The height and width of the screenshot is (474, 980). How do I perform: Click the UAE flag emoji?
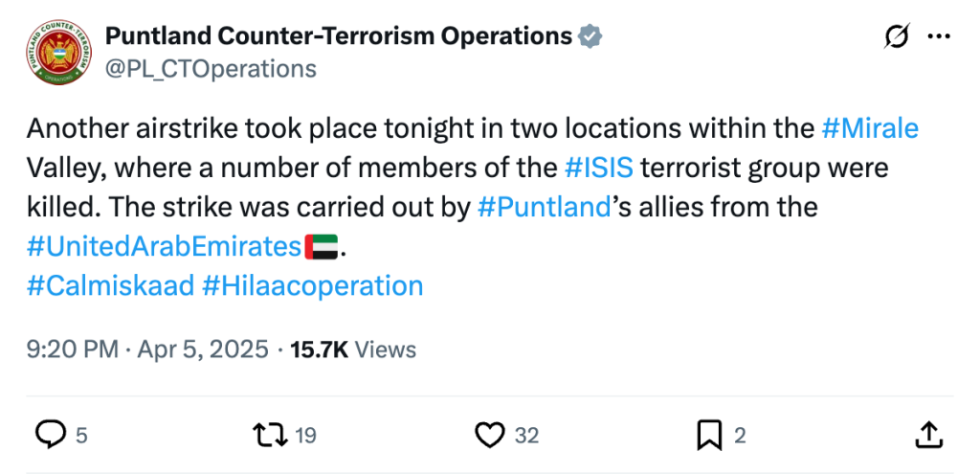pyautogui.click(x=322, y=247)
